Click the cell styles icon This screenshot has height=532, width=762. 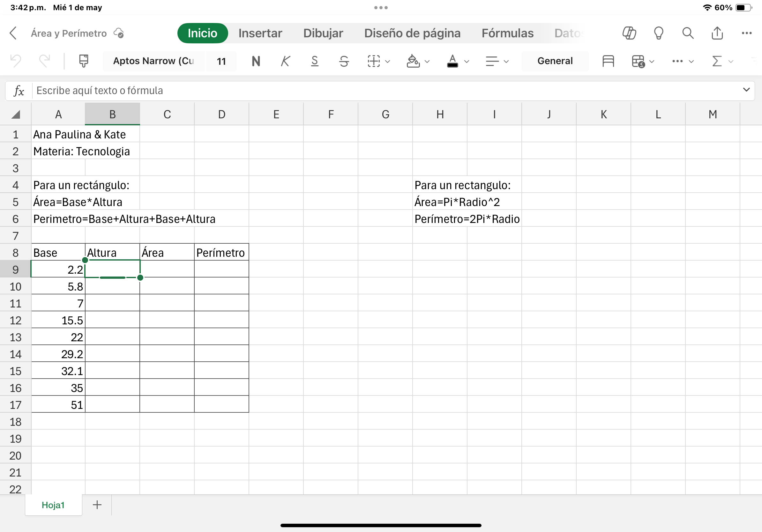tap(608, 61)
